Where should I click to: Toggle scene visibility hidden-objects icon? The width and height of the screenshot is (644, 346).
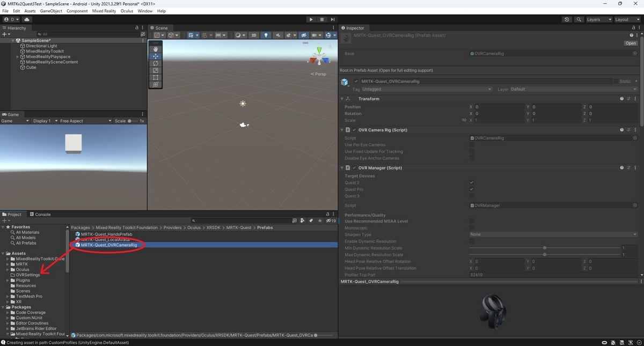tap(304, 35)
